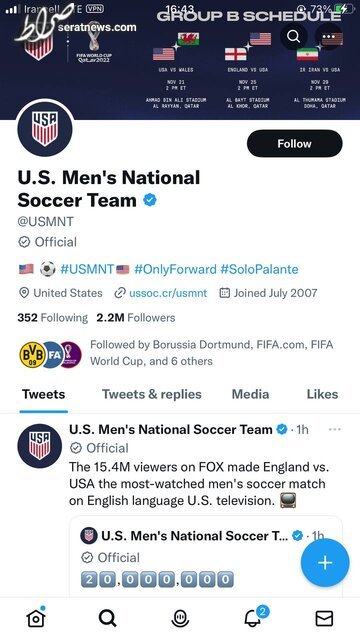
Task: Open the Likes tab
Action: (x=322, y=394)
